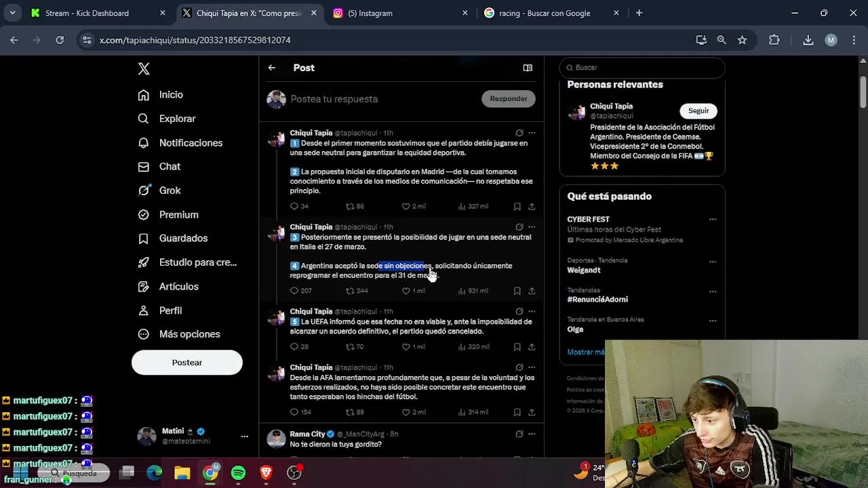Open Weigandt trending topic
The height and width of the screenshot is (488, 868).
pos(583,270)
